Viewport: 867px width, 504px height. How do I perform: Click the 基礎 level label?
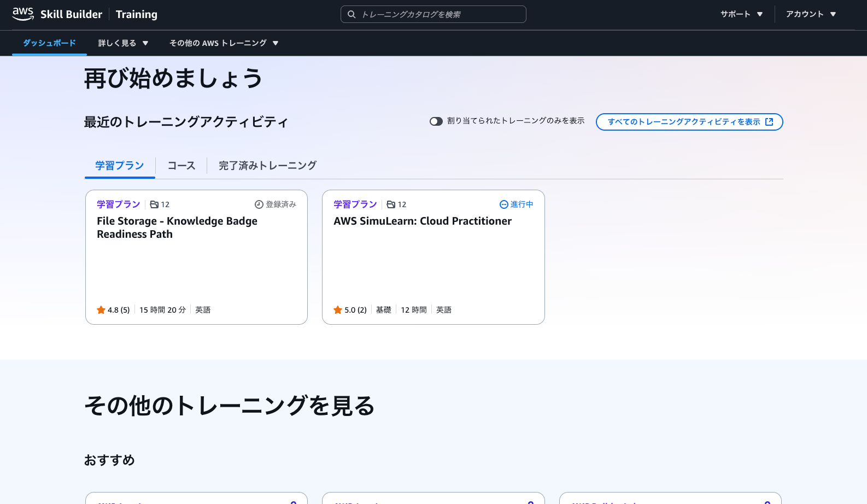pyautogui.click(x=384, y=310)
